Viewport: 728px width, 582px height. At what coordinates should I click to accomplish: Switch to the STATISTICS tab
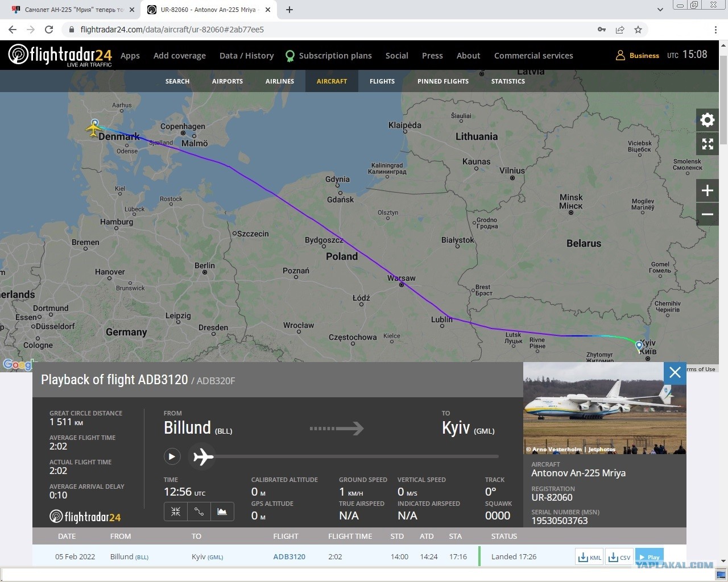pyautogui.click(x=508, y=81)
